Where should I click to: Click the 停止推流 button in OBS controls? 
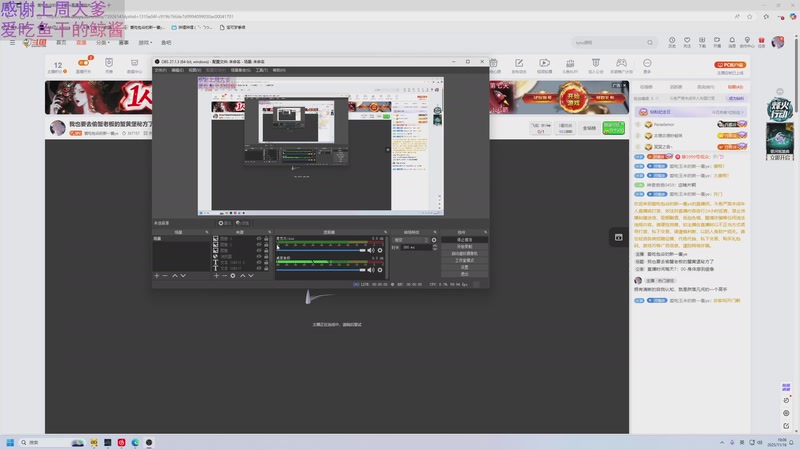click(464, 240)
